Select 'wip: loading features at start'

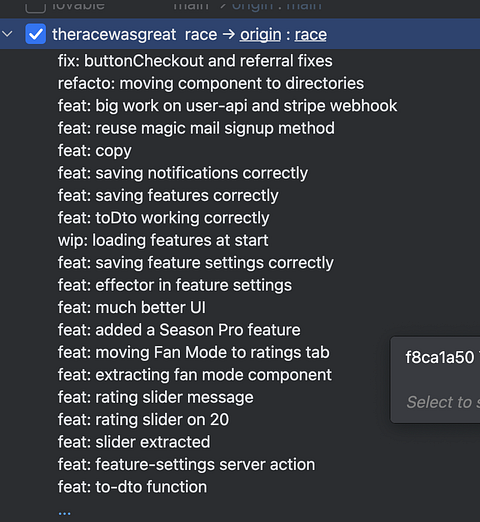click(x=163, y=240)
